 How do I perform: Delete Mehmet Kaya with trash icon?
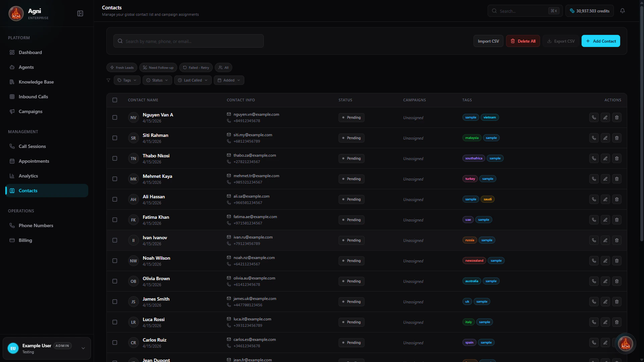pos(617,179)
